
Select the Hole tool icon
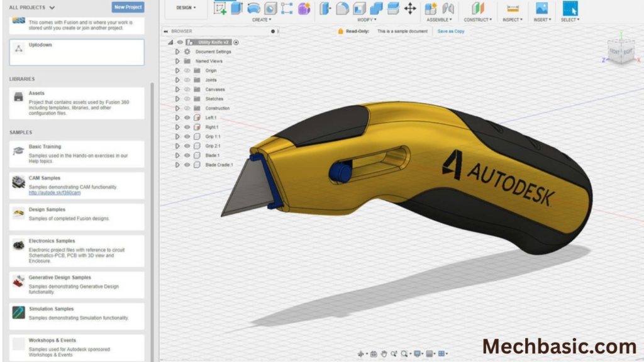coord(270,8)
